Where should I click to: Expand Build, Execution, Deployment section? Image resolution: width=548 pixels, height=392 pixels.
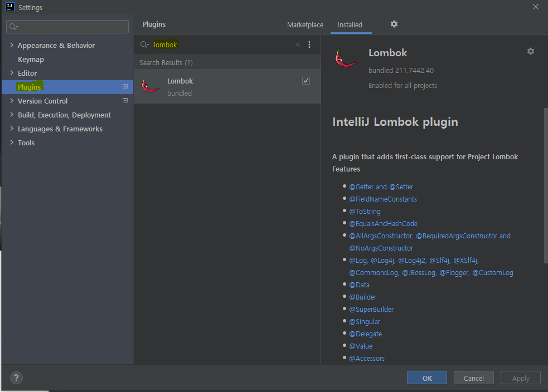(x=12, y=115)
